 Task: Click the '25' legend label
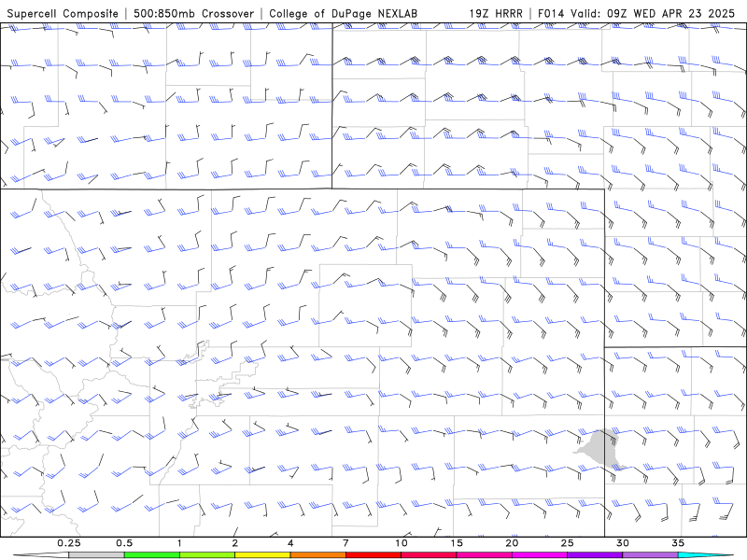click(567, 543)
